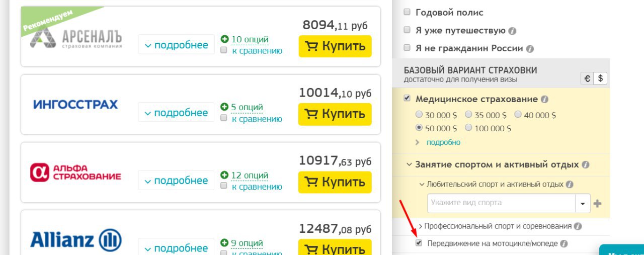This screenshot has width=644, height=255.
Task: Tick 'к сравнению' checkbox for Ингосстрах
Action: click(x=224, y=118)
